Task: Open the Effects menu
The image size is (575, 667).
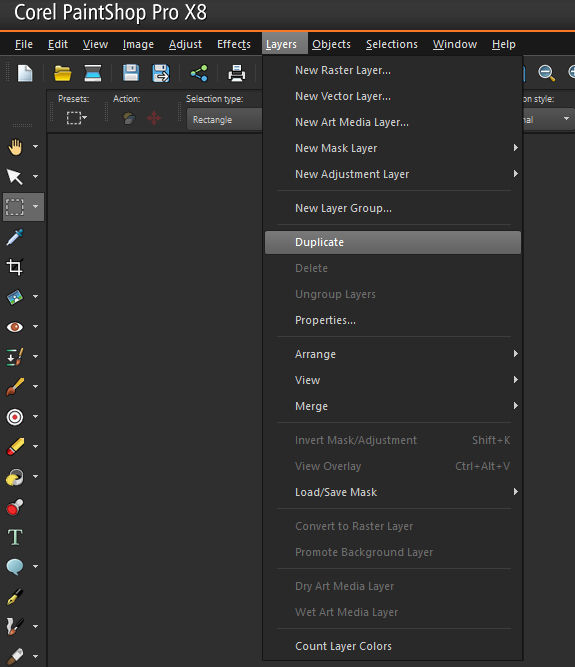Action: 233,44
